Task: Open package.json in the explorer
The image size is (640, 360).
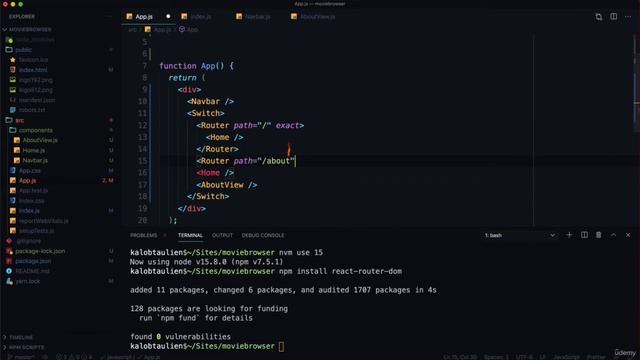Action: (33, 261)
